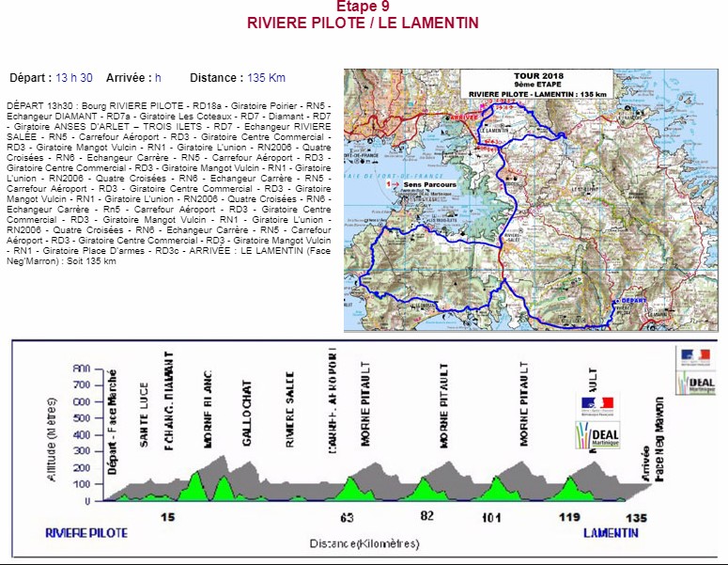Screen dimensions: 728x565
Task: Click the "Etape 9" heading
Action: pos(363,6)
